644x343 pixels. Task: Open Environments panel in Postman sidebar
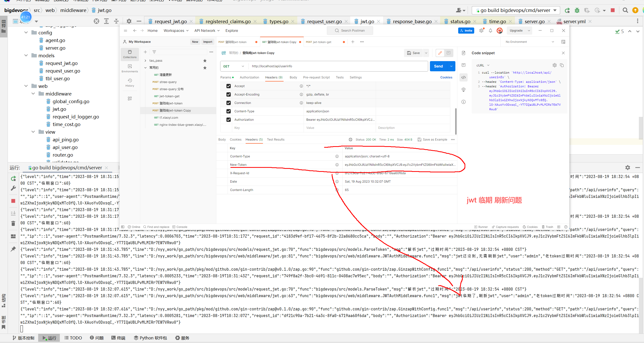click(130, 68)
